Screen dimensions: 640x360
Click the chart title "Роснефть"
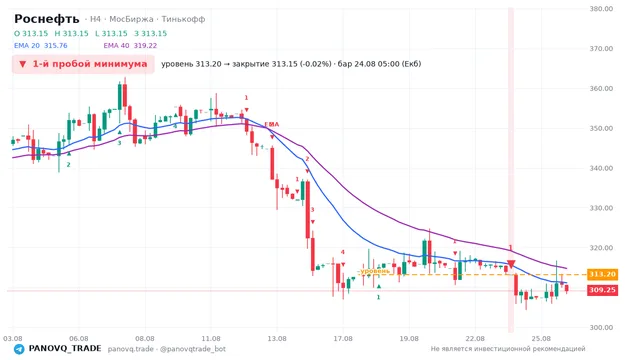(47, 19)
